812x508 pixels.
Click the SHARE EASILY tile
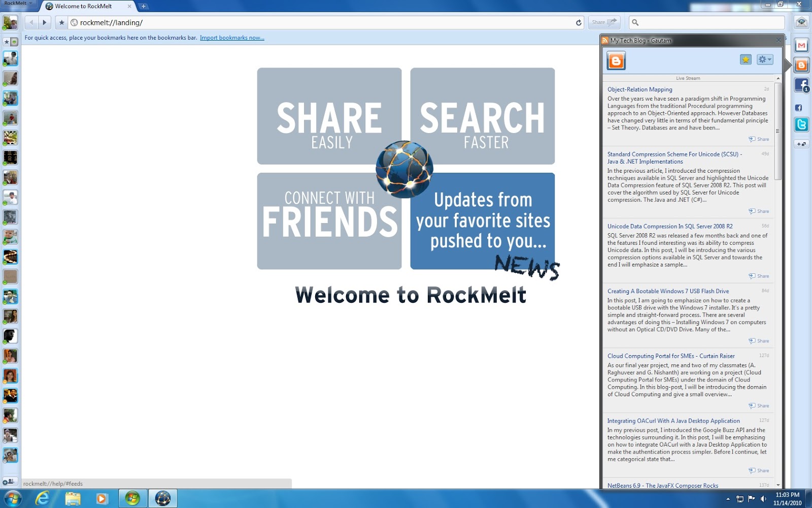pyautogui.click(x=329, y=116)
